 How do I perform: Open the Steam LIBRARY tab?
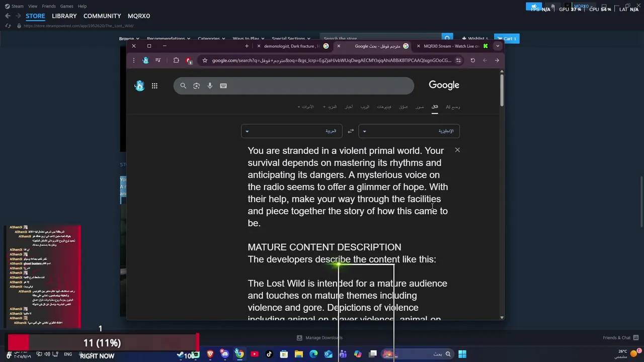tap(64, 16)
